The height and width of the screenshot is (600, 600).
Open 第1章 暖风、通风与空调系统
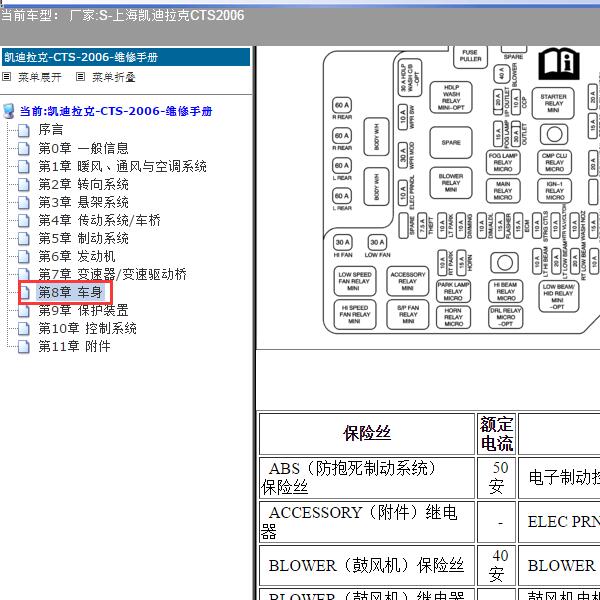122,166
